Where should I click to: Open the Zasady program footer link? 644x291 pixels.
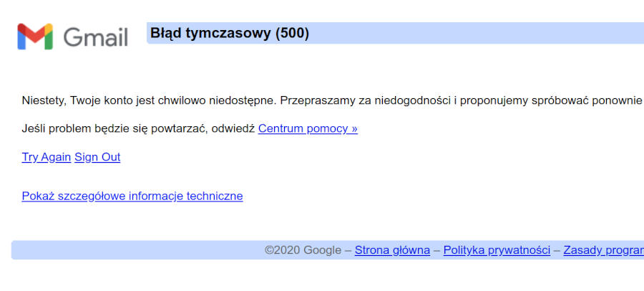point(604,250)
